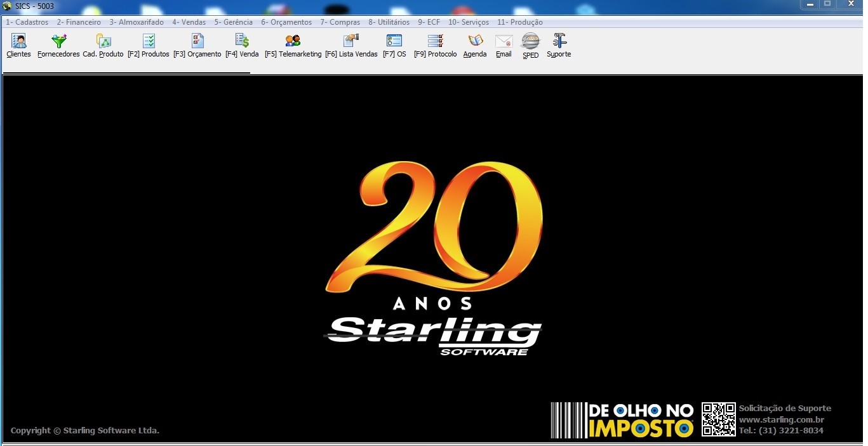Open the Clientes toolbar icon
The image size is (868, 446).
tap(18, 42)
